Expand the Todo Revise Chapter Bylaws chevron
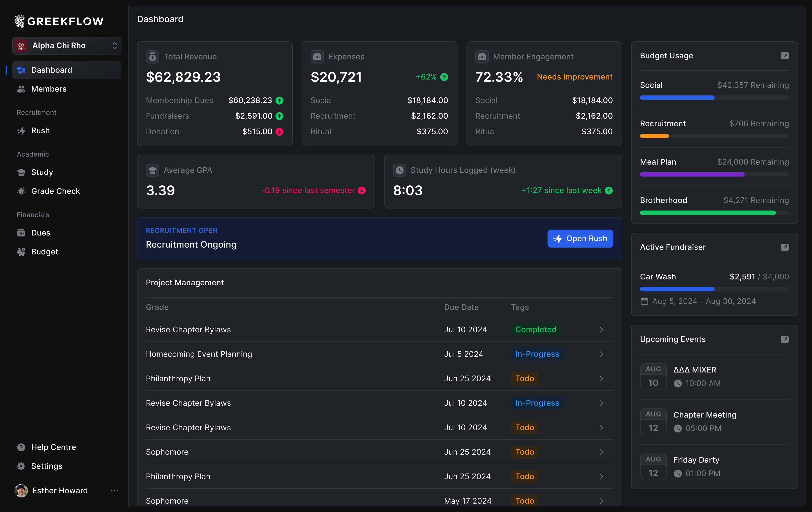This screenshot has width=812, height=512. pos(601,428)
